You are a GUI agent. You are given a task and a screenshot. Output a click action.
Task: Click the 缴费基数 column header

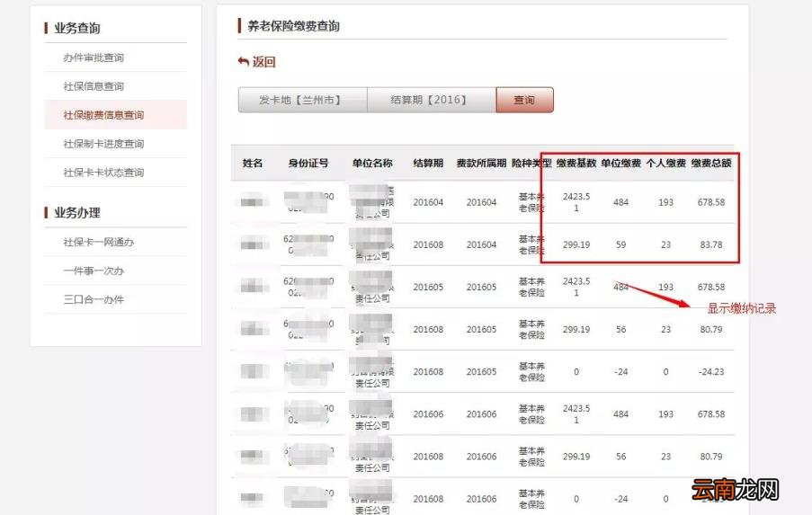(x=576, y=163)
